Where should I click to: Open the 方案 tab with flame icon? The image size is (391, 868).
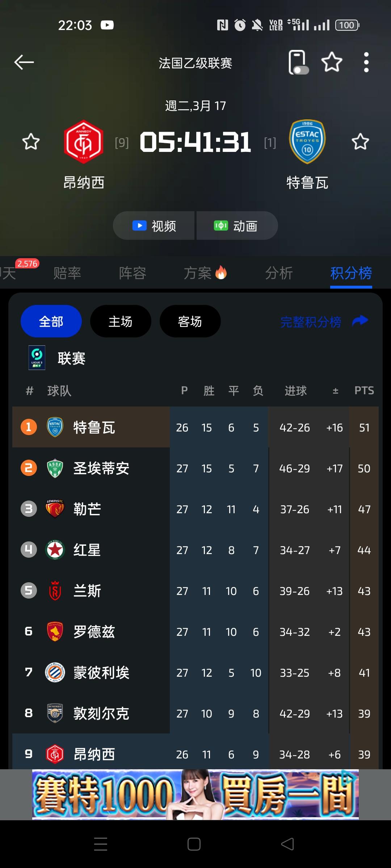[x=205, y=273]
